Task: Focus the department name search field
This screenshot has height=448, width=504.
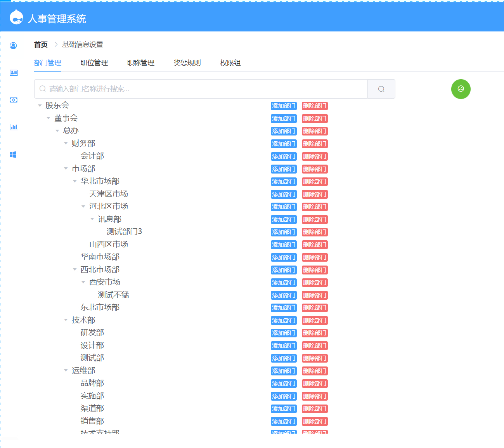Action: click(201, 89)
